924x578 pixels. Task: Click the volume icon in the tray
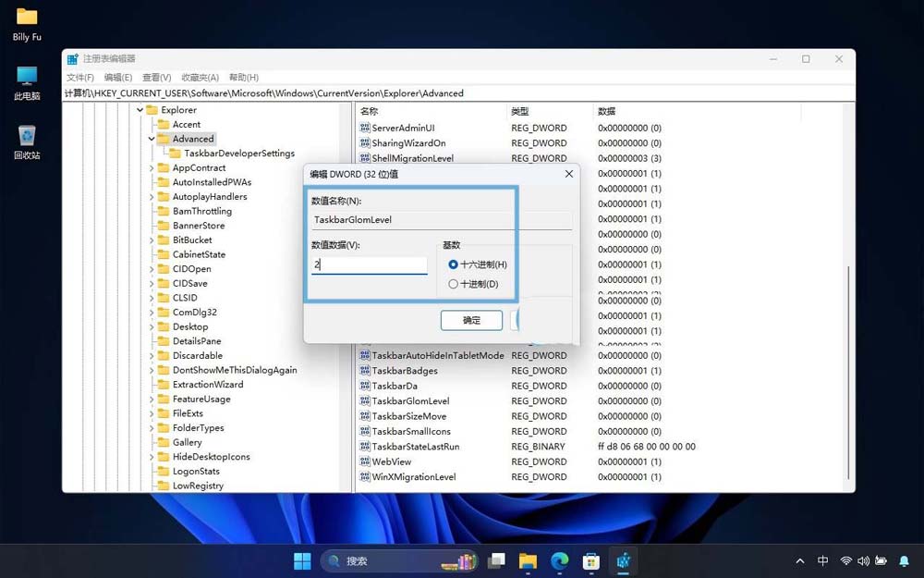pyautogui.click(x=863, y=560)
